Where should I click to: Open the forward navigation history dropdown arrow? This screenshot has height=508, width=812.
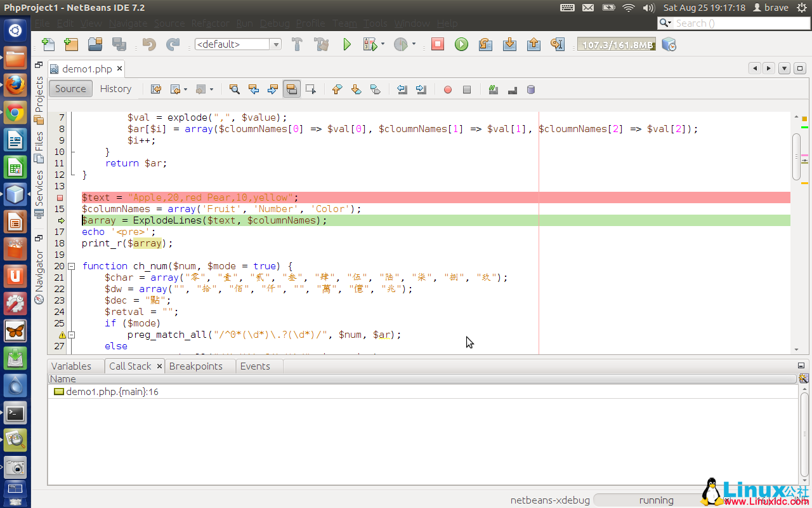[212, 90]
